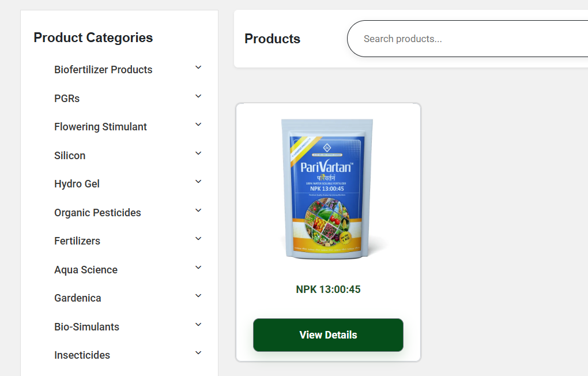
Task: Open the Gardenica category chevron
Action: [198, 296]
